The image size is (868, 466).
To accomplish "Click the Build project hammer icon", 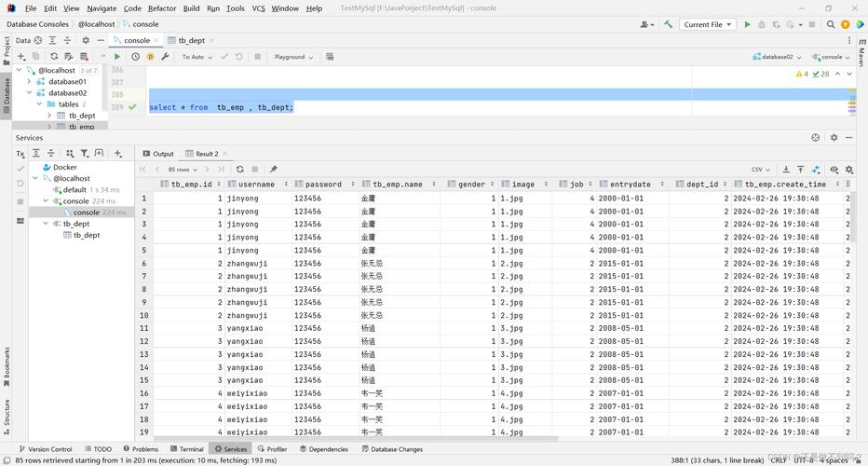I will (669, 24).
